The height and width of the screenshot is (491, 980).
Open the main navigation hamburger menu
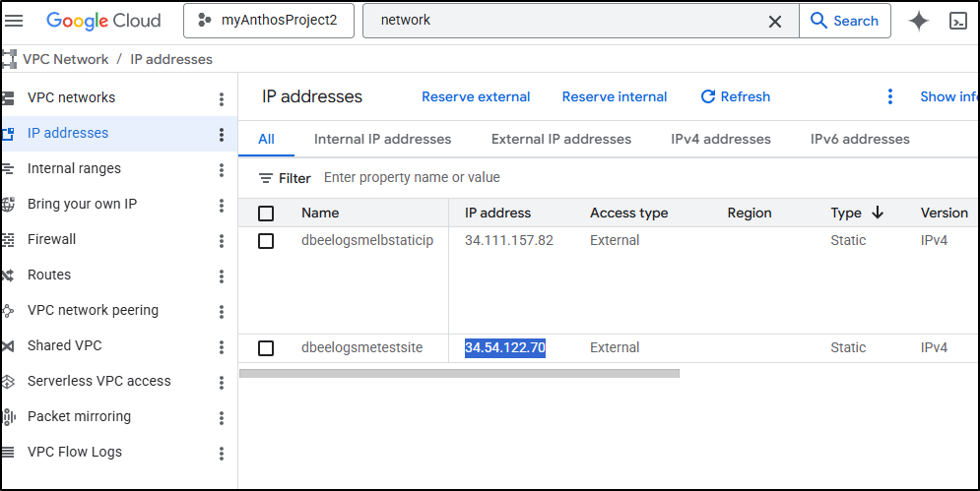click(x=15, y=21)
